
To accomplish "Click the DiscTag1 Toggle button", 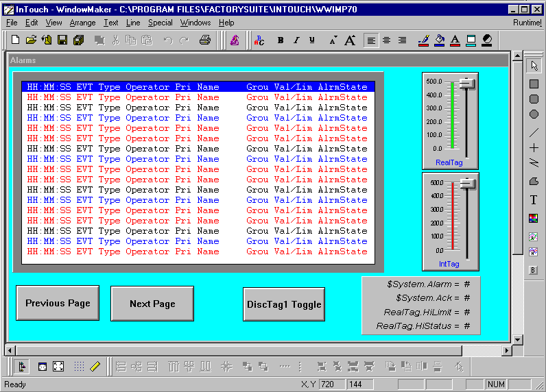I will click(x=284, y=304).
